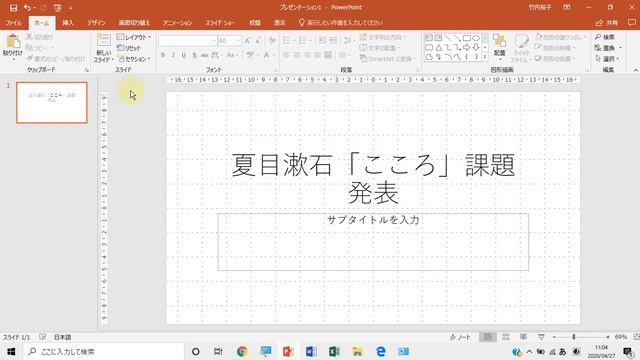The height and width of the screenshot is (360, 640).
Task: Click the Undo arrow icon
Action: (27, 8)
